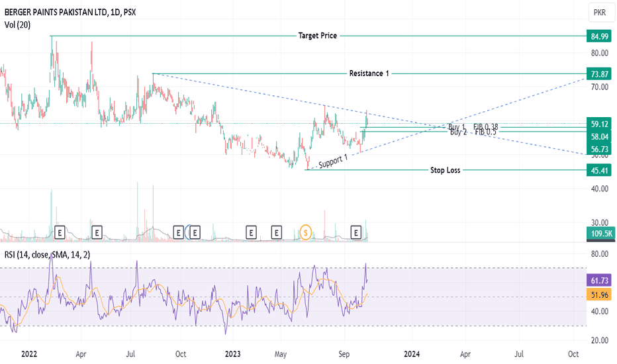This screenshot has height=364, width=617.
Task: Click the Sep time axis label
Action: tap(344, 354)
